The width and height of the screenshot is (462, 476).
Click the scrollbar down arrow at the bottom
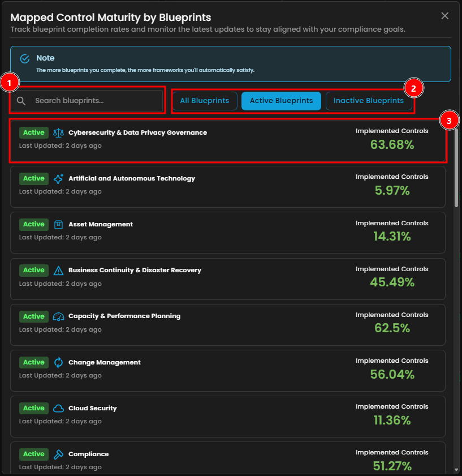click(x=456, y=469)
